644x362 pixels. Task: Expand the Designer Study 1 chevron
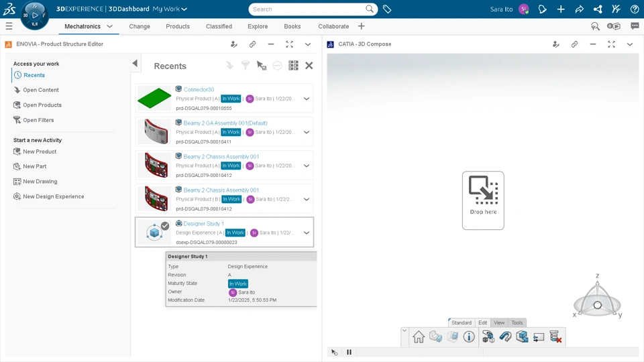pyautogui.click(x=307, y=233)
